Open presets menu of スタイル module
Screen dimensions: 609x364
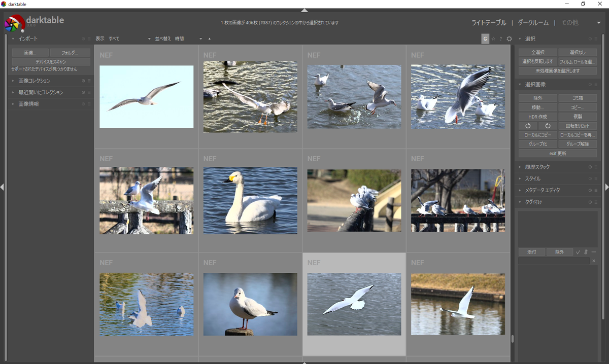pyautogui.click(x=596, y=178)
